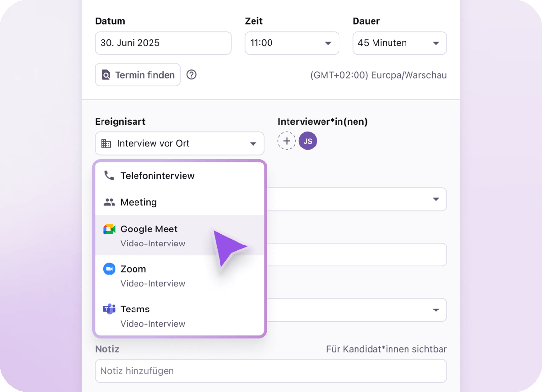Choose the Meeting option in list
The height and width of the screenshot is (392, 542).
pyautogui.click(x=139, y=202)
